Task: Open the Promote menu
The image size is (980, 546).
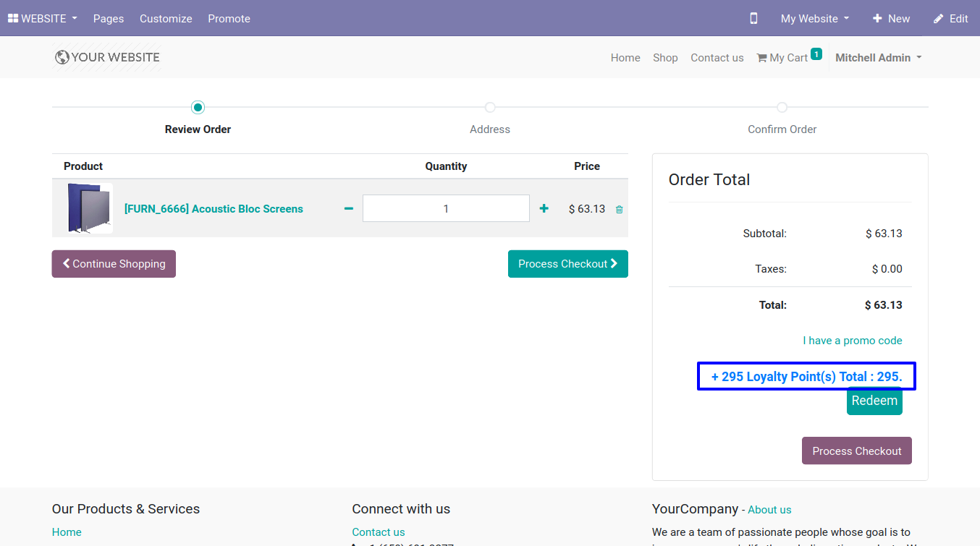Action: (x=229, y=19)
